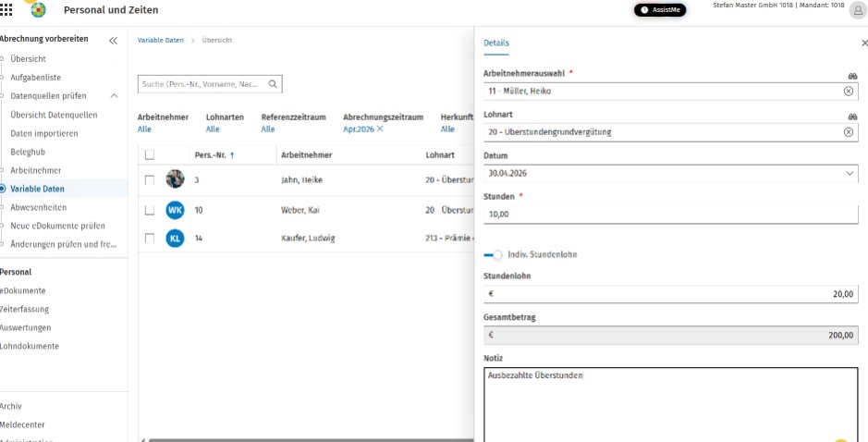
Task: Open Neue eDokumente prüfen
Action: click(x=57, y=226)
